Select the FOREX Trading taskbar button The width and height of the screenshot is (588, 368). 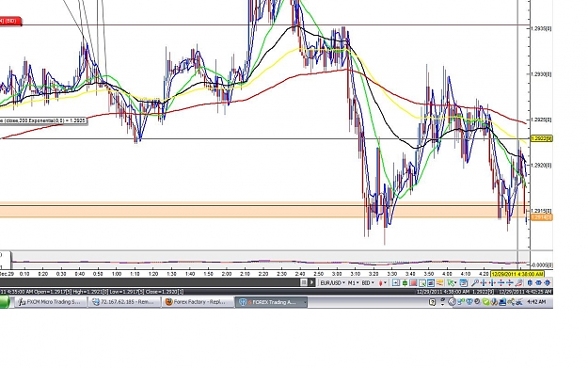point(272,302)
